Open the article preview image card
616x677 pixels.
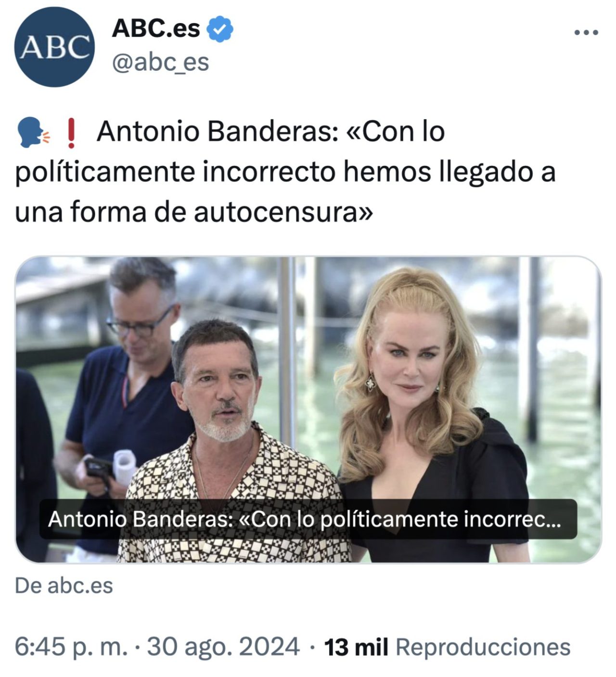[x=308, y=409]
